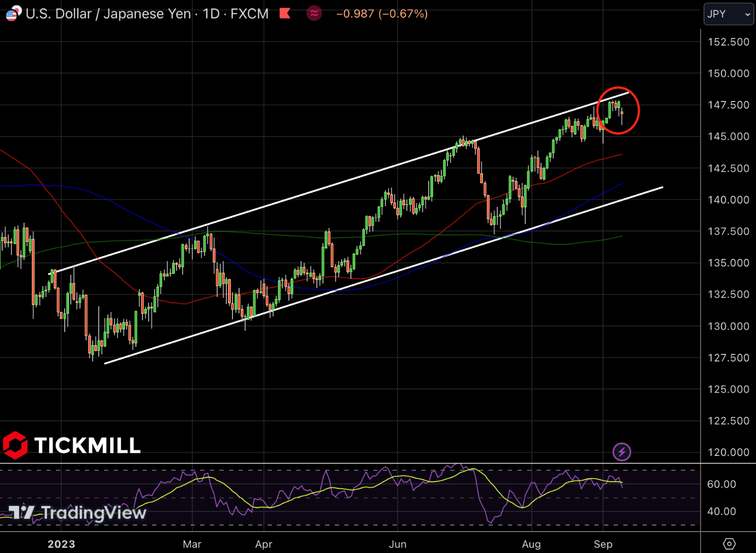Viewport: 756px width, 553px height.
Task: Click the U.S. Dollar / Japanese Yen title
Action: point(109,14)
